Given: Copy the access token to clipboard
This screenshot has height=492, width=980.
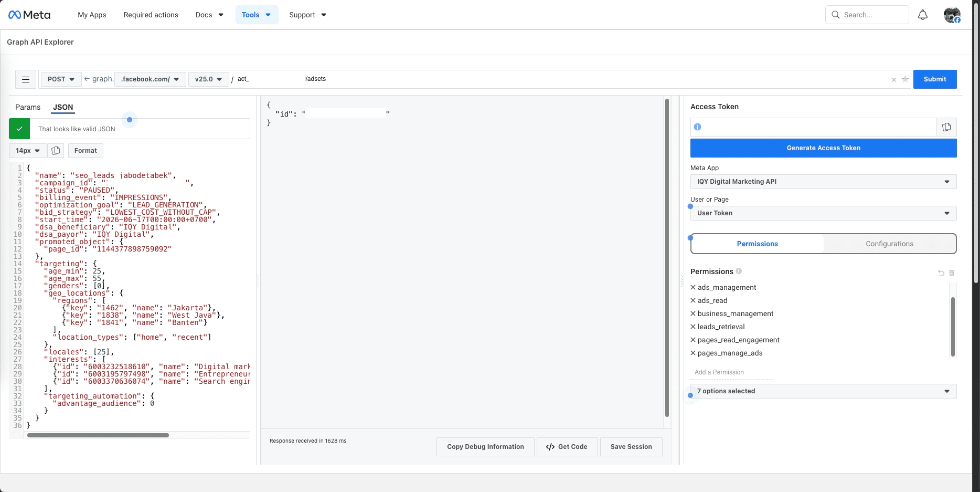Looking at the screenshot, I should (x=946, y=127).
